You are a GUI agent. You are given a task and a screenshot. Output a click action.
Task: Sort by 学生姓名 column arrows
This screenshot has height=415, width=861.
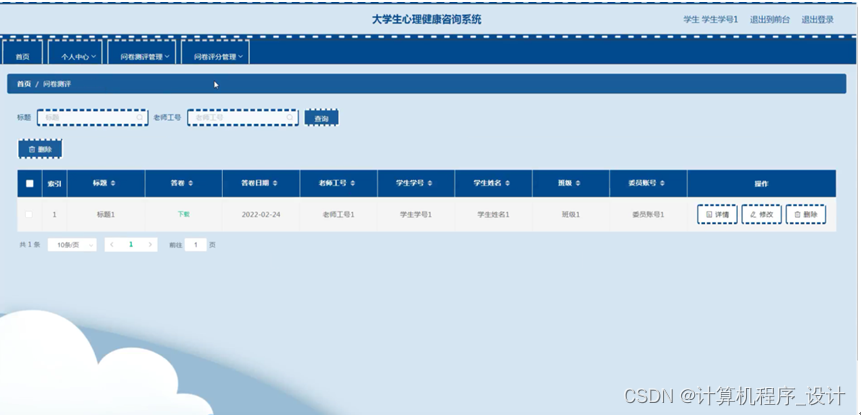tap(507, 183)
